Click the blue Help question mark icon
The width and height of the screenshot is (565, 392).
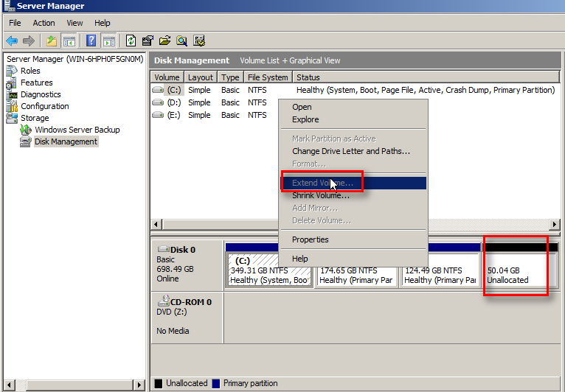coord(91,41)
